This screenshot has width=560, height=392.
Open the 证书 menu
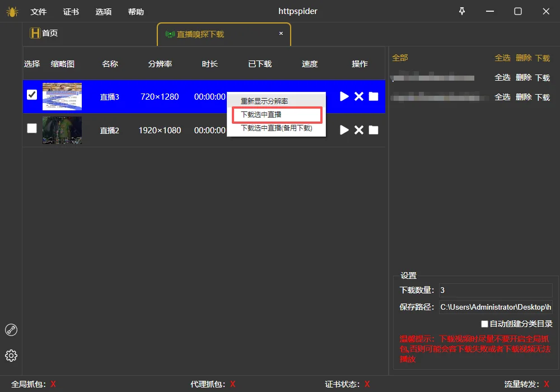coord(71,12)
